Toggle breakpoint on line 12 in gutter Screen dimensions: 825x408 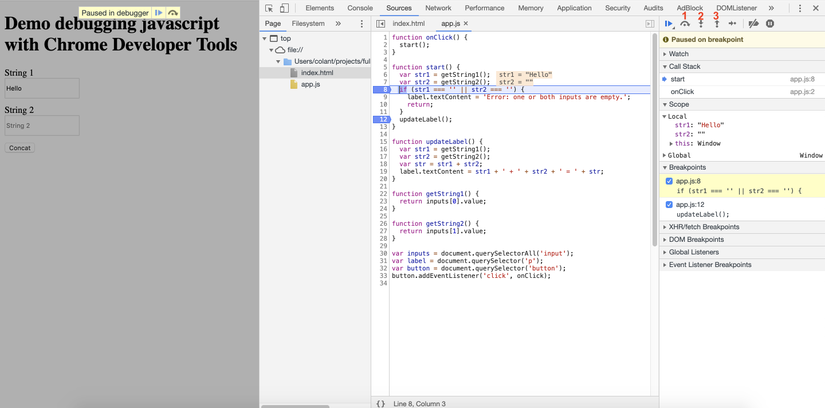[382, 119]
